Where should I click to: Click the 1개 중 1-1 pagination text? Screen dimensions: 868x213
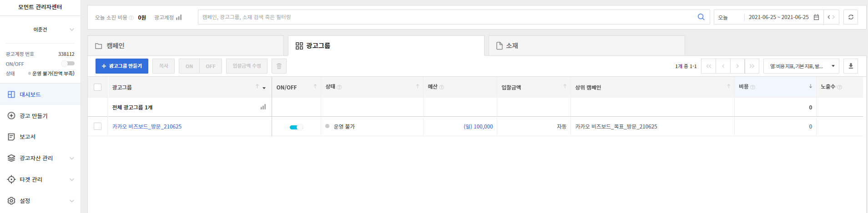pyautogui.click(x=686, y=66)
